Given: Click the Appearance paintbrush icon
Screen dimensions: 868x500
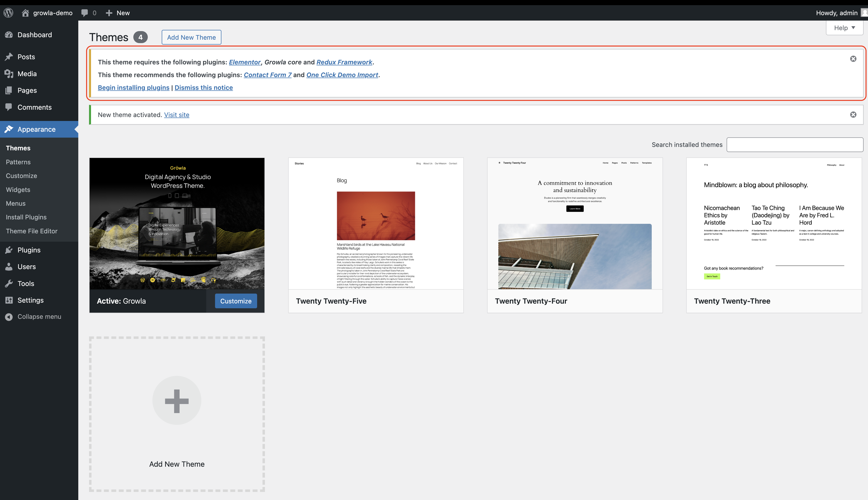Looking at the screenshot, I should (x=9, y=129).
